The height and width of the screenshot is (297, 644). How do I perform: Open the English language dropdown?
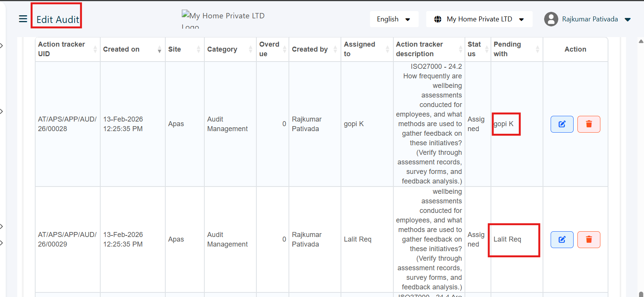tap(394, 19)
